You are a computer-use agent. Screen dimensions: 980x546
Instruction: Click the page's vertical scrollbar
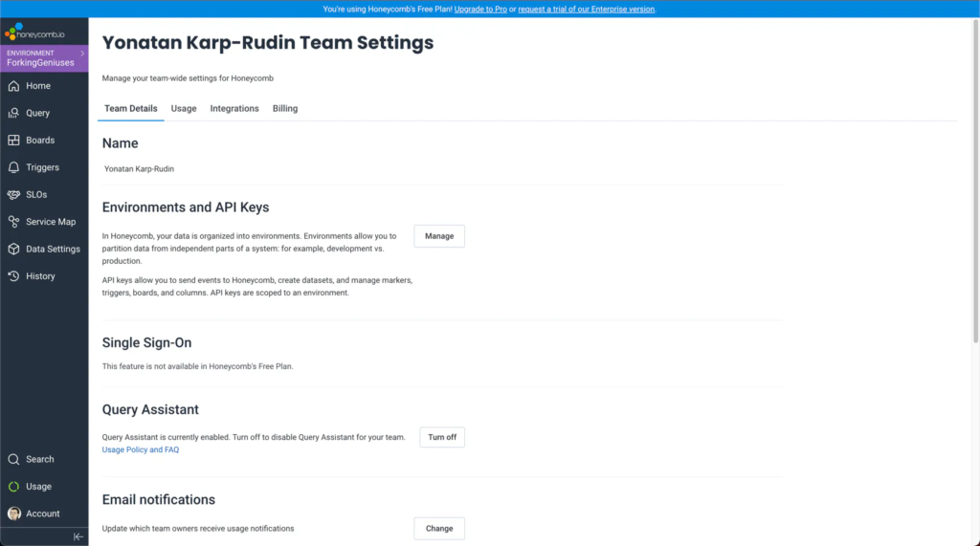[975, 191]
